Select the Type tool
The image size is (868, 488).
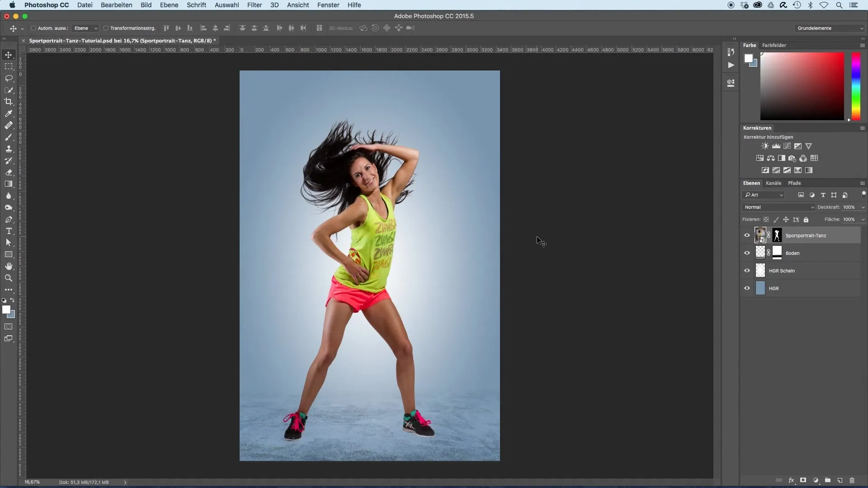[9, 231]
